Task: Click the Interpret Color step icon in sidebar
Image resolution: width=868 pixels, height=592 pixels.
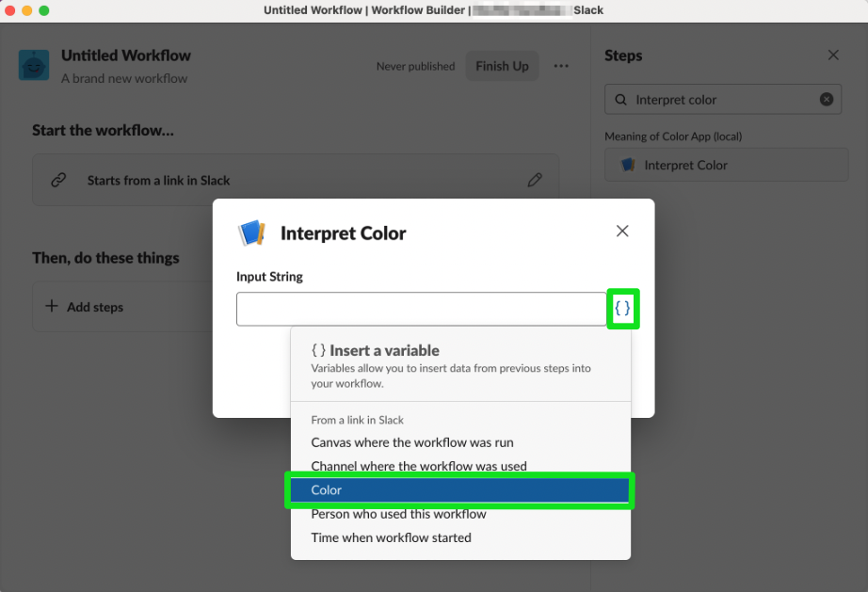Action: pyautogui.click(x=627, y=164)
